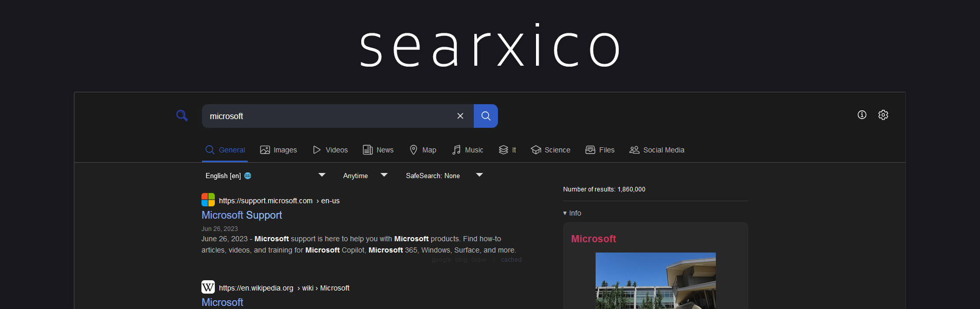Open the info about page icon
This screenshot has width=980, height=309.
pos(862,115)
